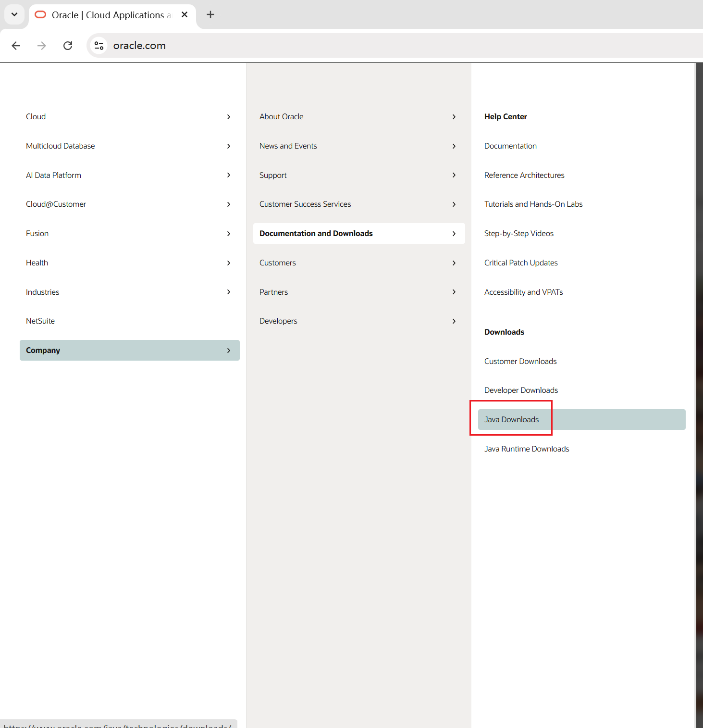The image size is (703, 728).
Task: Expand the News and Events chevron
Action: 454,146
